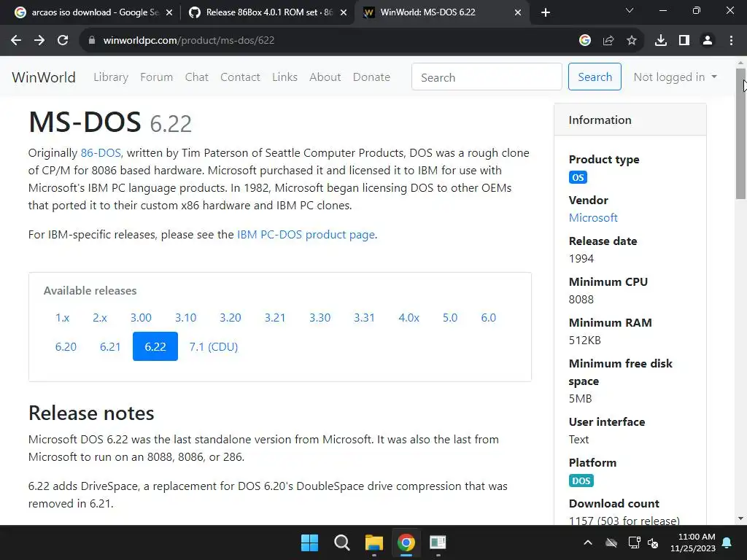Open Chrome downloads

tap(661, 41)
